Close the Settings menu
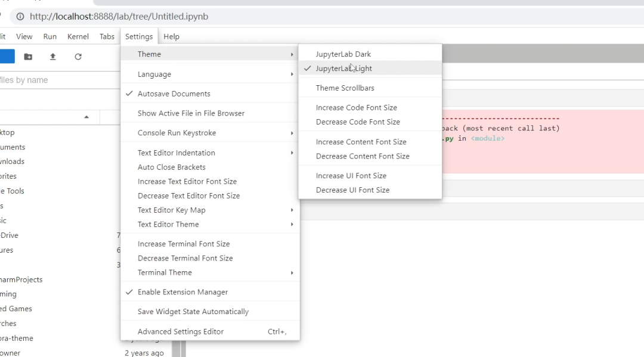 pos(139,36)
